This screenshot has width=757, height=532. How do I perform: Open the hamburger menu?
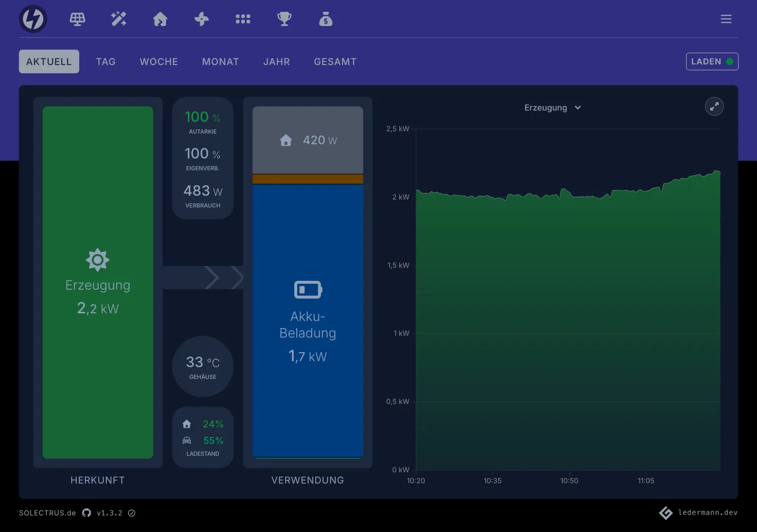click(726, 19)
